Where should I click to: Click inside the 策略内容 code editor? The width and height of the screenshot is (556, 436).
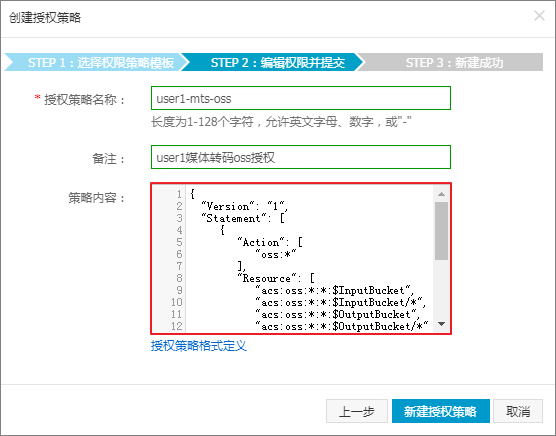tap(301, 259)
